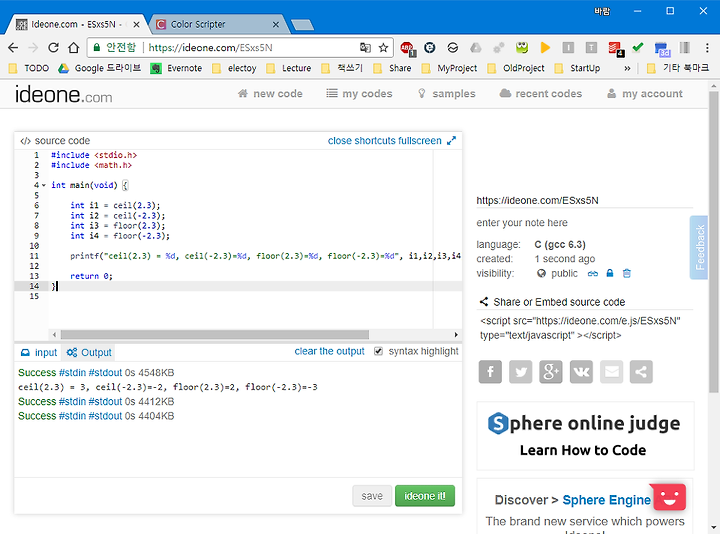The width and height of the screenshot is (720, 534).
Task: Click the Sphere Engine link
Action: tap(607, 500)
